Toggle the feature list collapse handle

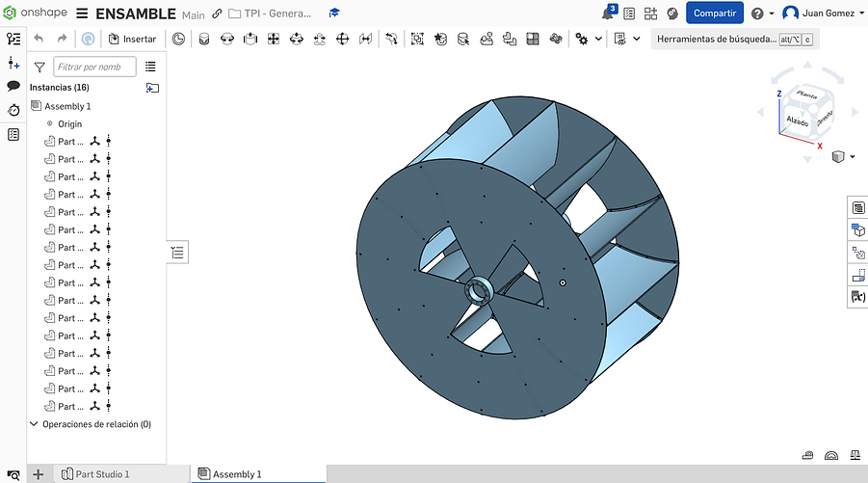click(x=177, y=253)
